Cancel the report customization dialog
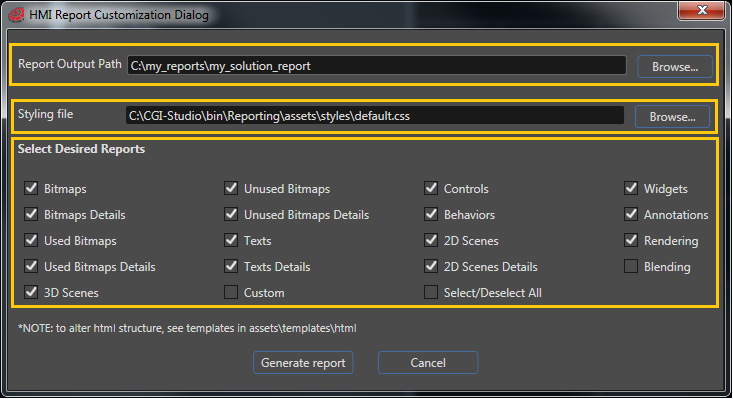733x399 pixels. (428, 363)
